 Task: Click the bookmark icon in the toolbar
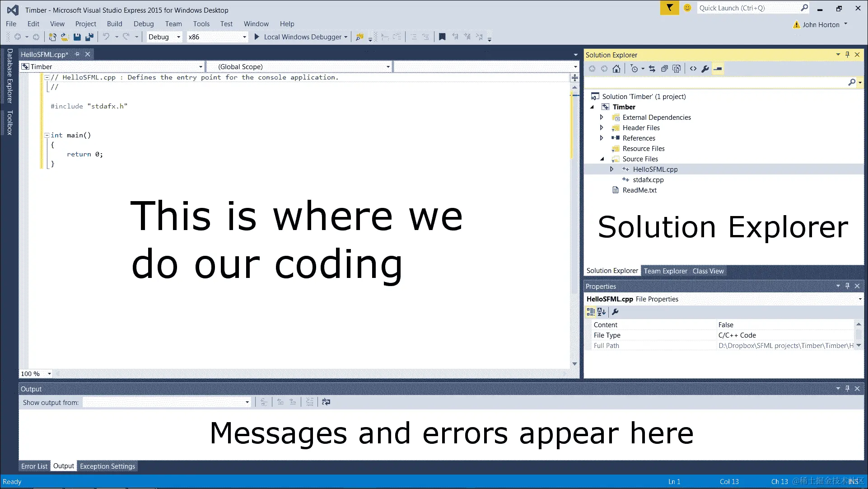[x=442, y=37]
